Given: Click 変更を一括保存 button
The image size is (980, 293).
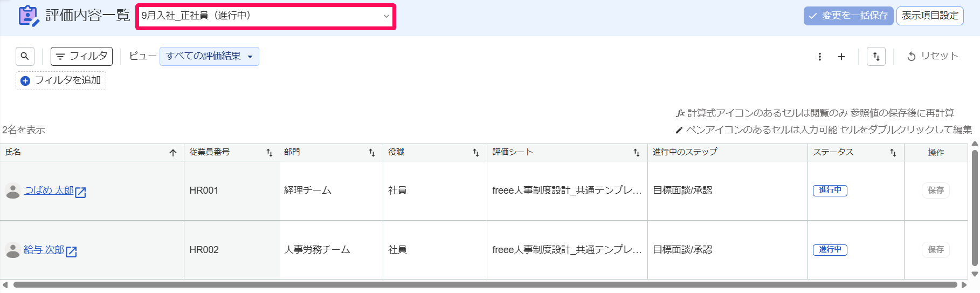Looking at the screenshot, I should 848,16.
